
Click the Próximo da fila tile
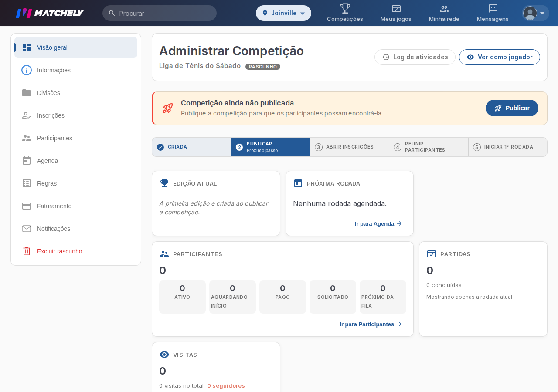[x=383, y=297]
